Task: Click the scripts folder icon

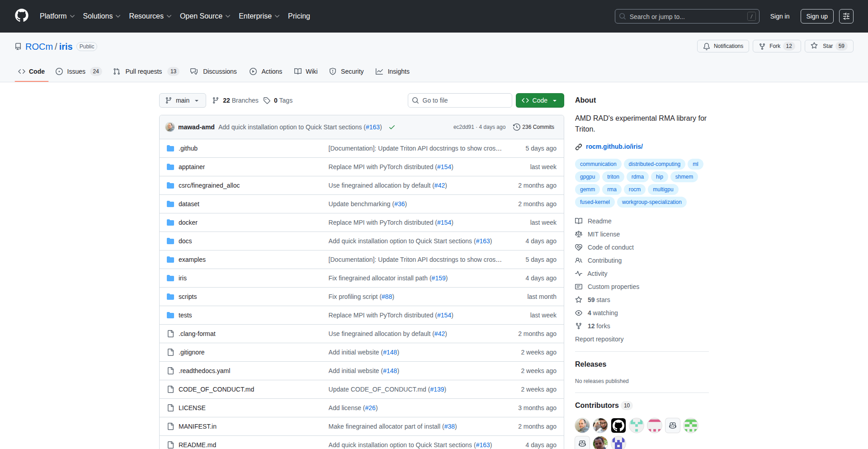Action: 170,297
